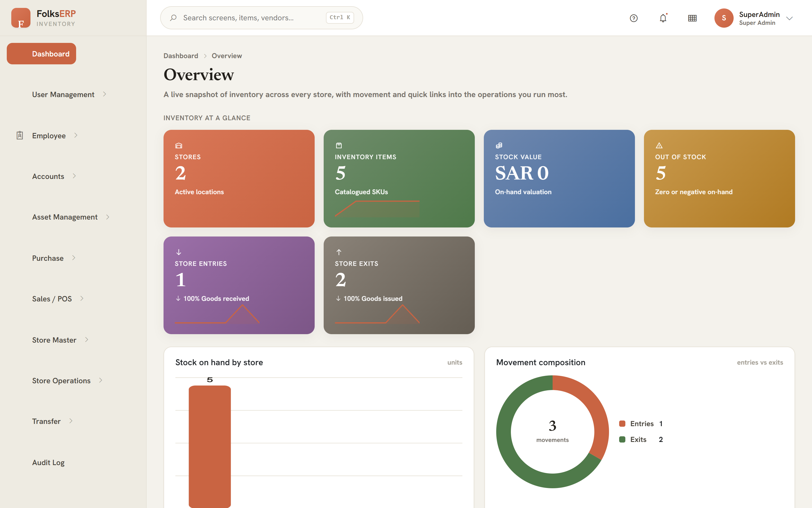Open Store Operations in the sidebar
This screenshot has height=508, width=812.
click(61, 381)
